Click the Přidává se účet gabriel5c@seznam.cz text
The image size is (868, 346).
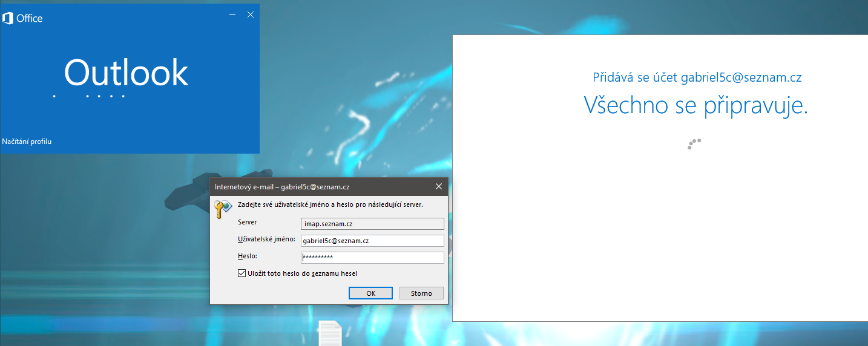697,77
